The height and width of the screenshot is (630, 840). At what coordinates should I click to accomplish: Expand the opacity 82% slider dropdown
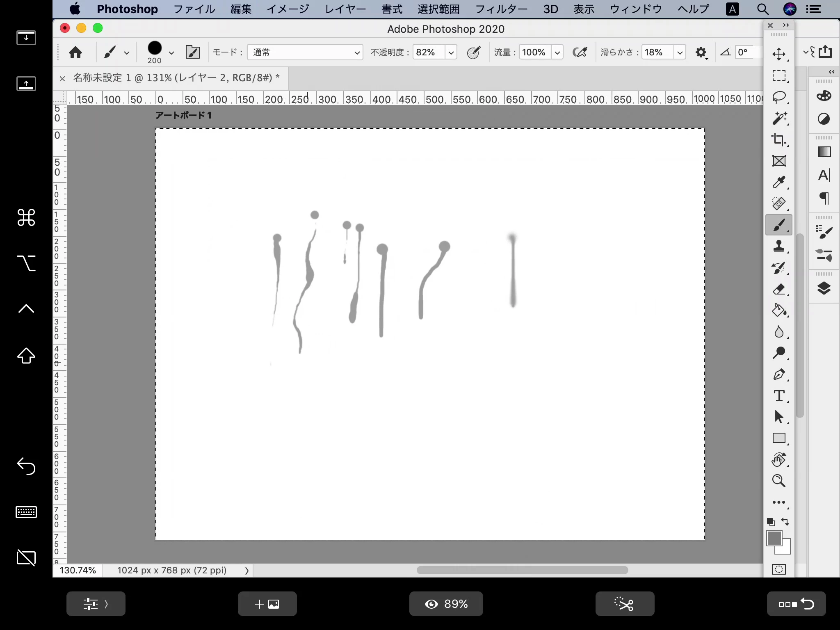pos(451,52)
